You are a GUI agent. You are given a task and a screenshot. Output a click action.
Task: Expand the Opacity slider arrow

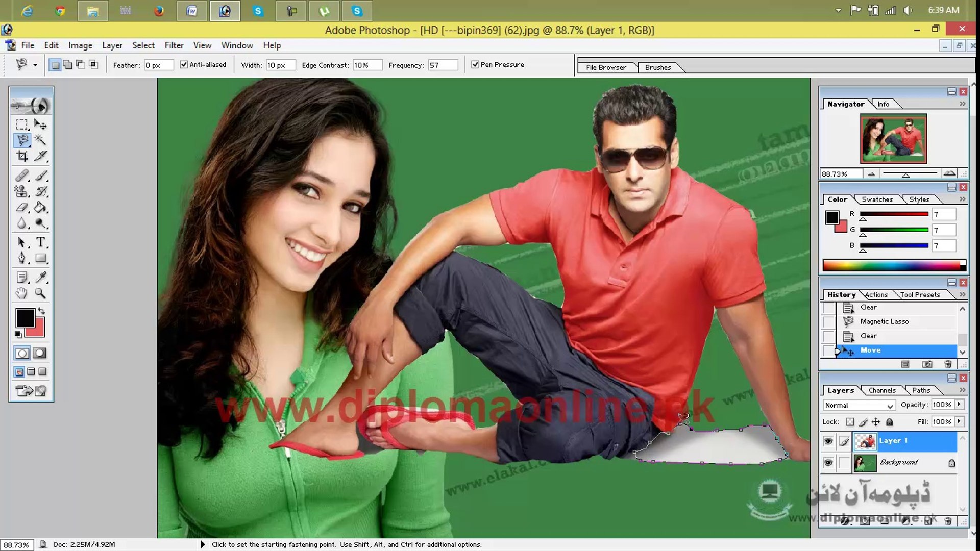pyautogui.click(x=959, y=405)
